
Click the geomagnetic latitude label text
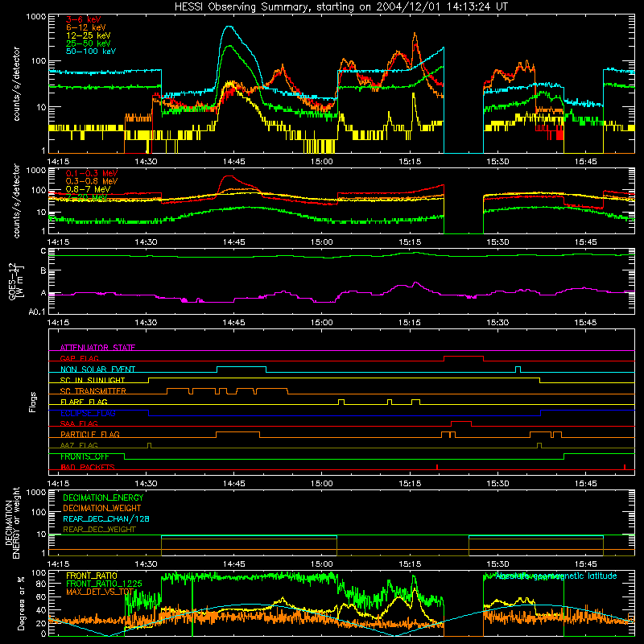[x=556, y=576]
